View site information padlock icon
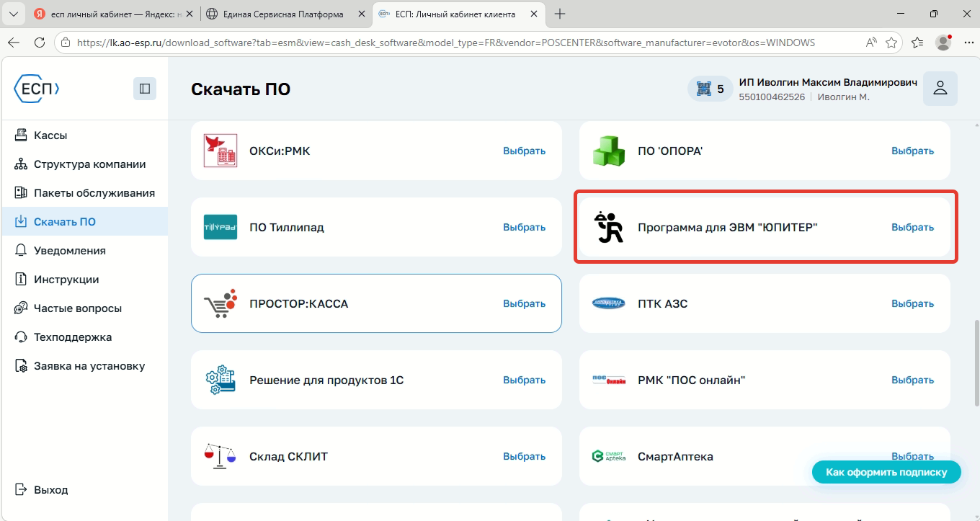This screenshot has height=521, width=980. (66, 43)
